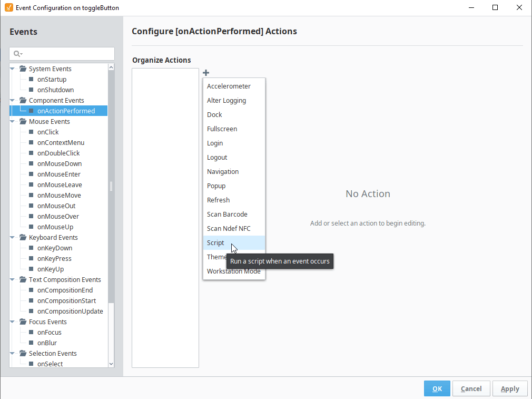Click the search magnifier icon in Events
Viewport: 532px width, 399px height.
point(17,54)
